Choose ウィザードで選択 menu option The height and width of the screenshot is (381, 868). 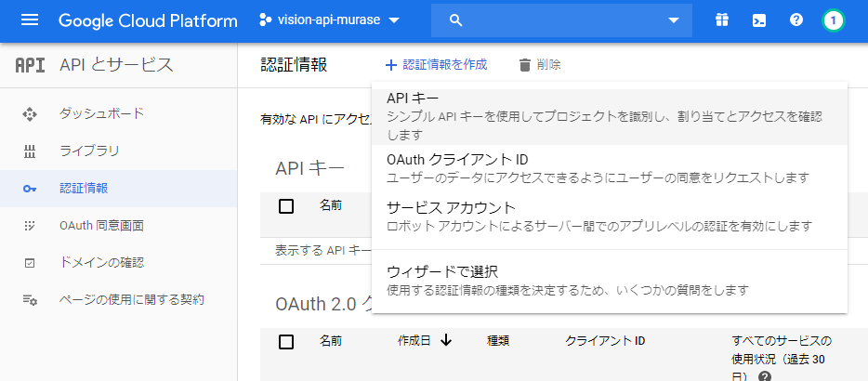coord(610,281)
